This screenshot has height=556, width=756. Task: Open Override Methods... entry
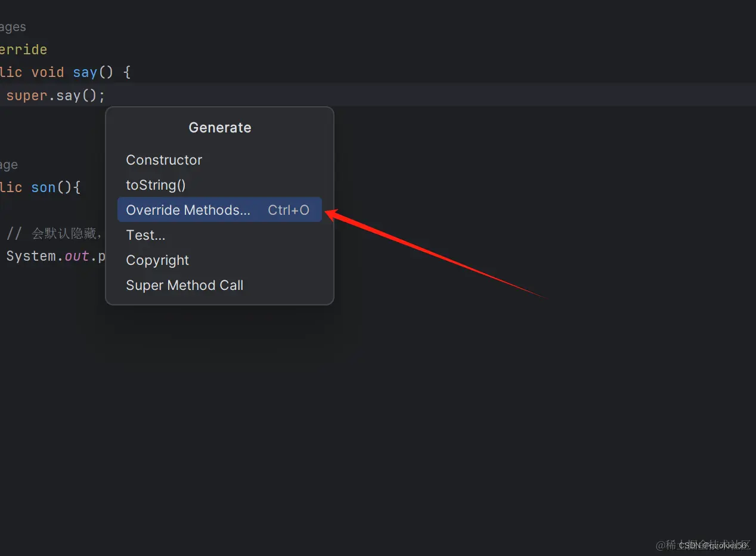[219, 210]
